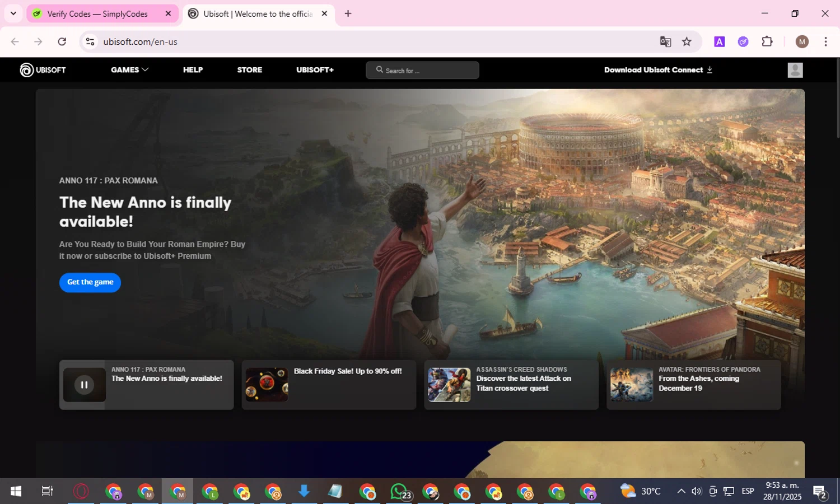This screenshot has height=504, width=840.
Task: Open WhatsApp from the taskbar
Action: coord(400,492)
